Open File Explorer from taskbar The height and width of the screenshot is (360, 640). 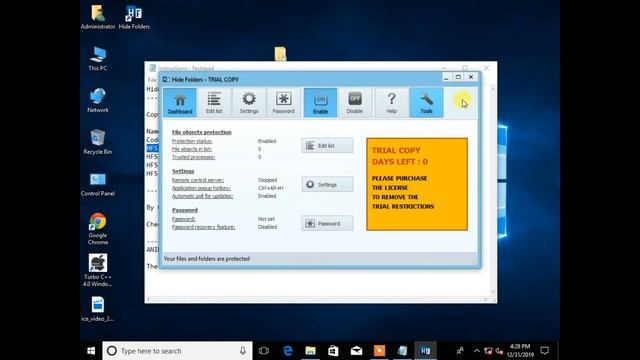311,351
